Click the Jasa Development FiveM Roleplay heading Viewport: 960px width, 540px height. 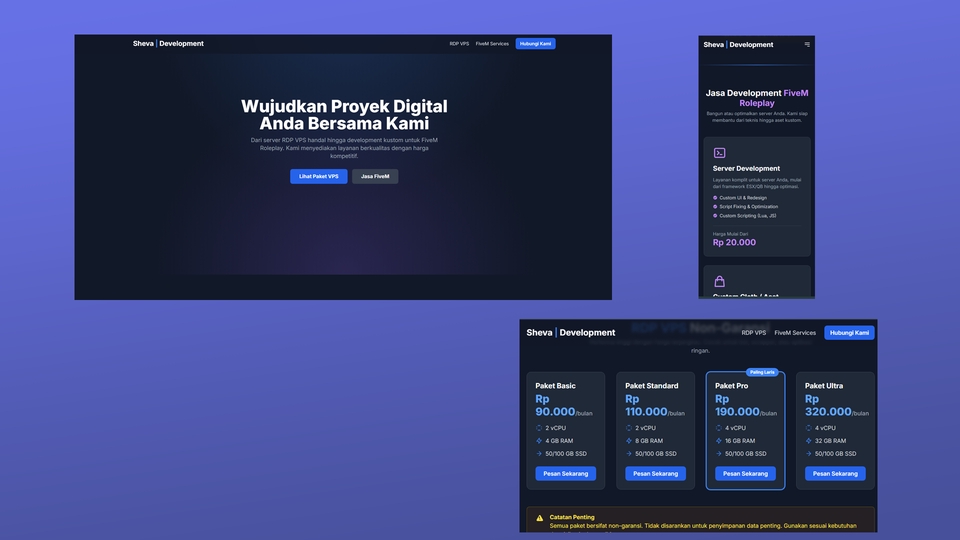tap(757, 98)
